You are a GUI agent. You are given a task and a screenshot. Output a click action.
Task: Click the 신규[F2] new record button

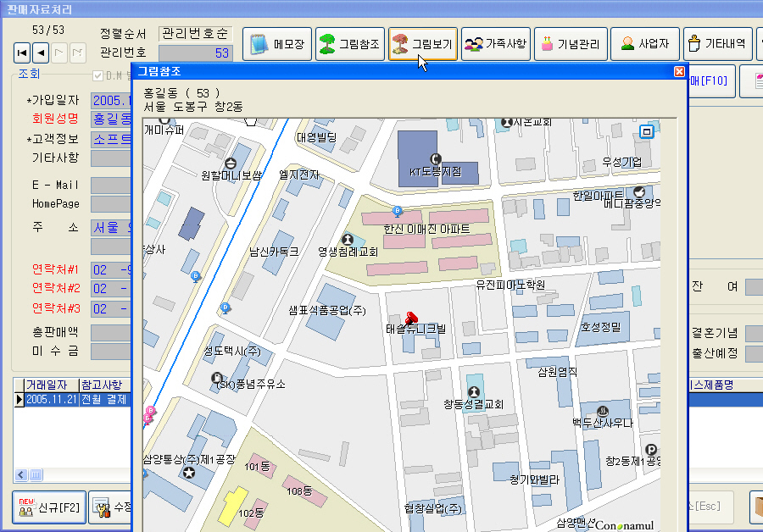[49, 507]
